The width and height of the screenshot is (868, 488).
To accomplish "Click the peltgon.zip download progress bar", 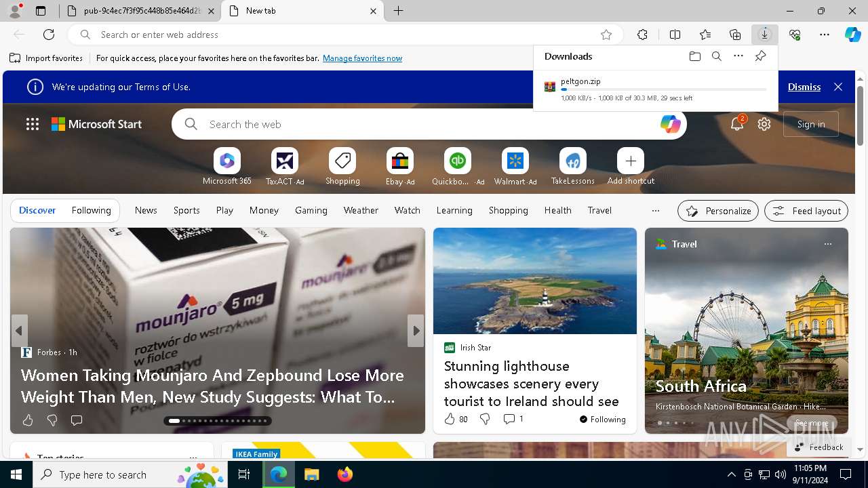I will (664, 89).
